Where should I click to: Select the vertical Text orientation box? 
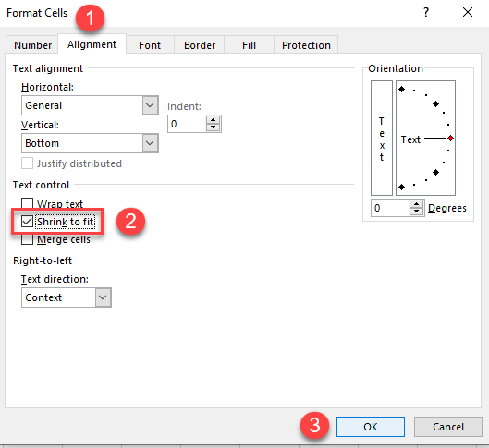click(x=382, y=138)
